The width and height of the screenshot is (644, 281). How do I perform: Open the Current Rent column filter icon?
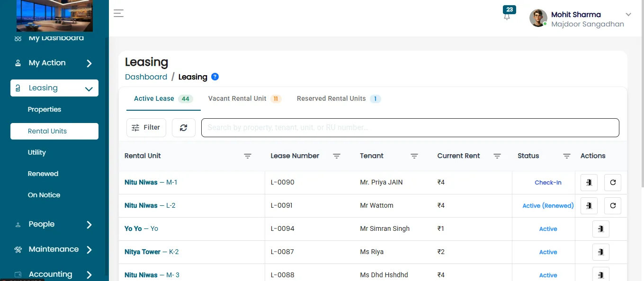(x=497, y=156)
